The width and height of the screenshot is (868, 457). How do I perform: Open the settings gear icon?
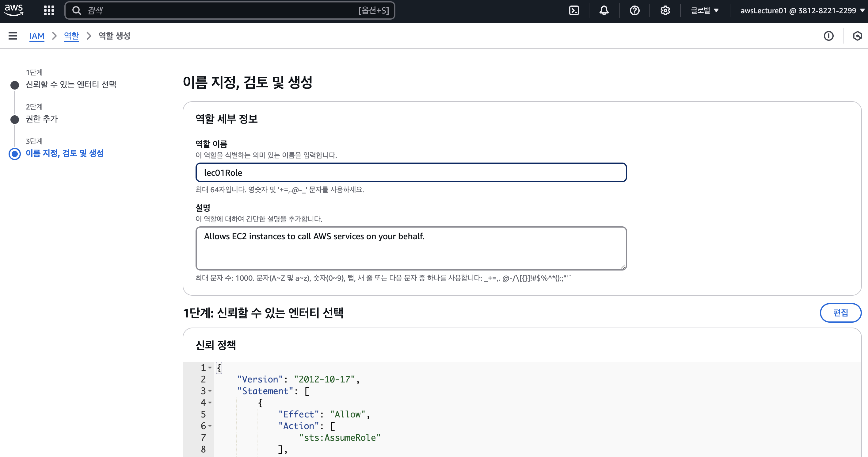(665, 11)
